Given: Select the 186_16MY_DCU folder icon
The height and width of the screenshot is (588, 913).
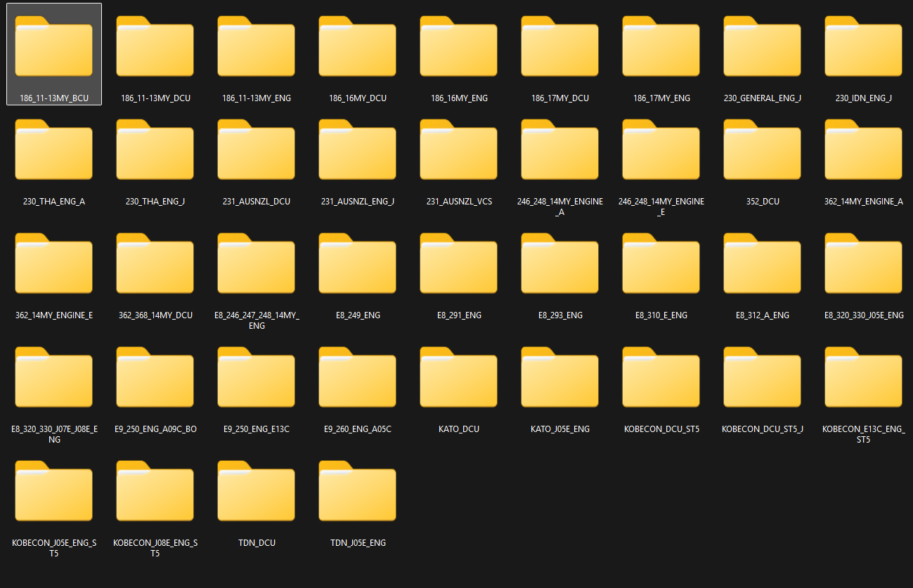Looking at the screenshot, I should click(357, 46).
